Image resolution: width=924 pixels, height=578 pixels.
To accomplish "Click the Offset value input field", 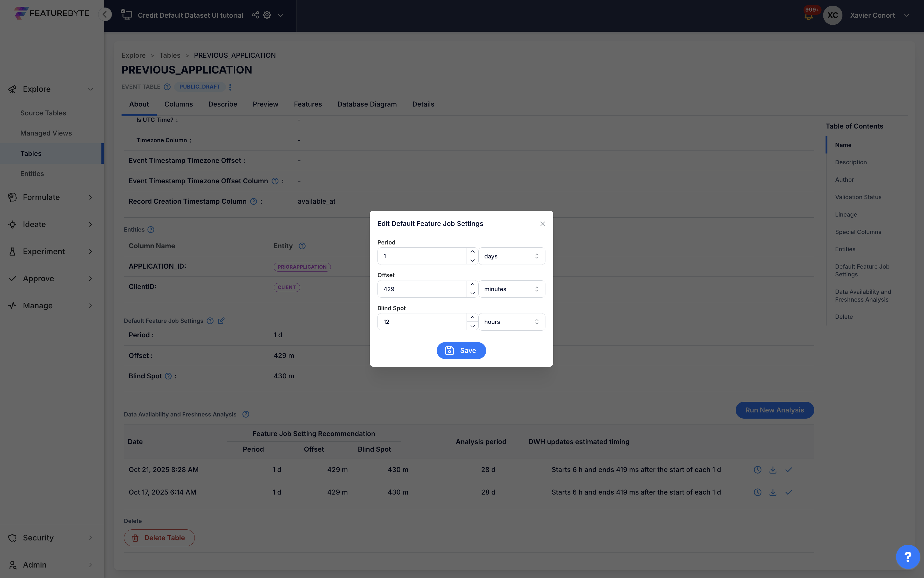I will tap(422, 289).
